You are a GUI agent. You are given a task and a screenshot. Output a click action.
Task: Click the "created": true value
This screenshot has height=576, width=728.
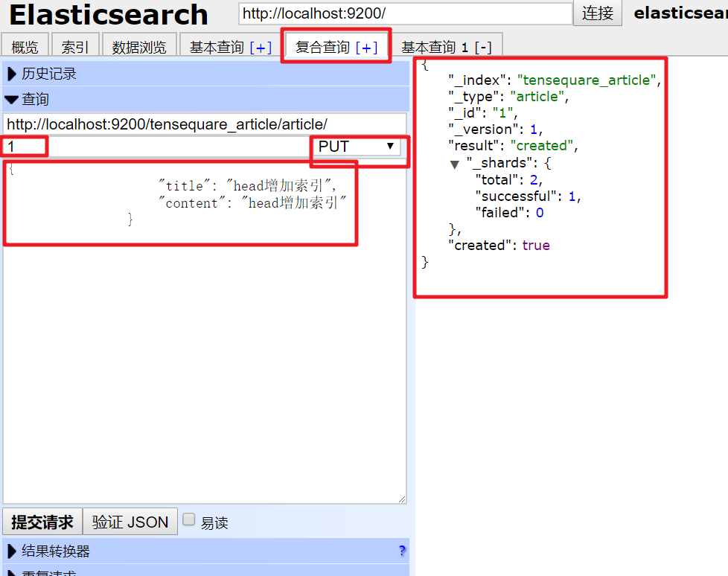tap(536, 245)
